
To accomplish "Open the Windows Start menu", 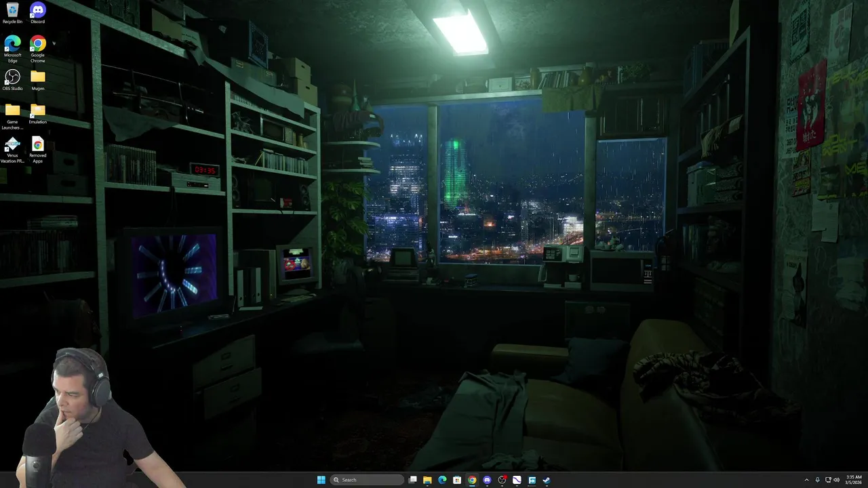I will [x=321, y=480].
